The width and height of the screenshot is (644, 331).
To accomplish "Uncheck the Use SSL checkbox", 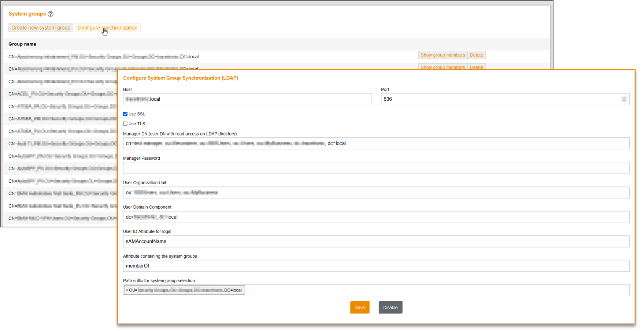I will tap(125, 114).
